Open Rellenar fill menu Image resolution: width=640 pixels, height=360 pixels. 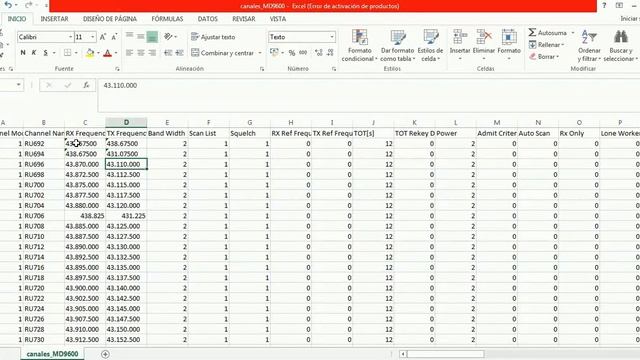tap(546, 45)
